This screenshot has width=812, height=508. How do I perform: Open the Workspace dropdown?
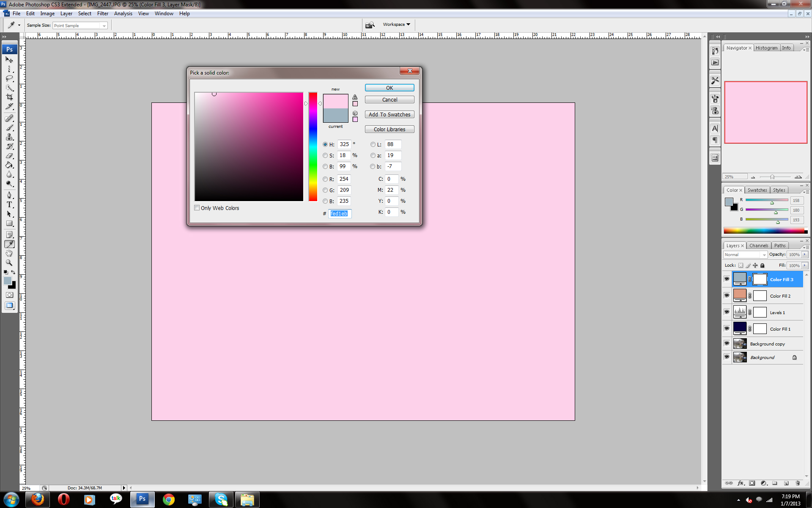click(396, 25)
